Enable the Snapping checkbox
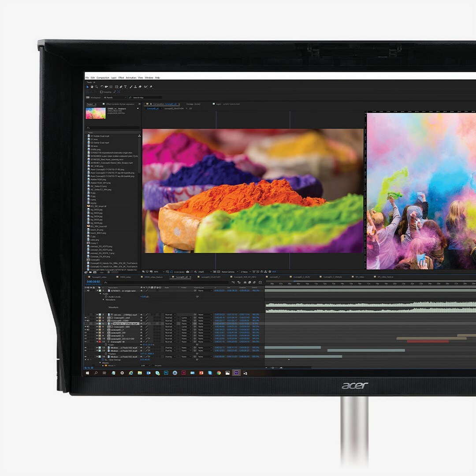 [x=101, y=92]
